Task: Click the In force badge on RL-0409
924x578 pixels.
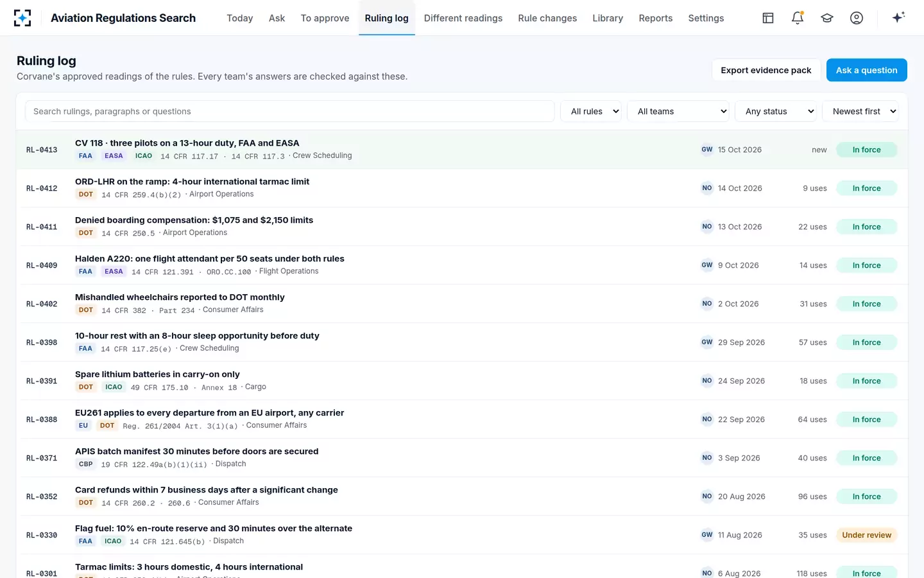Action: (867, 265)
